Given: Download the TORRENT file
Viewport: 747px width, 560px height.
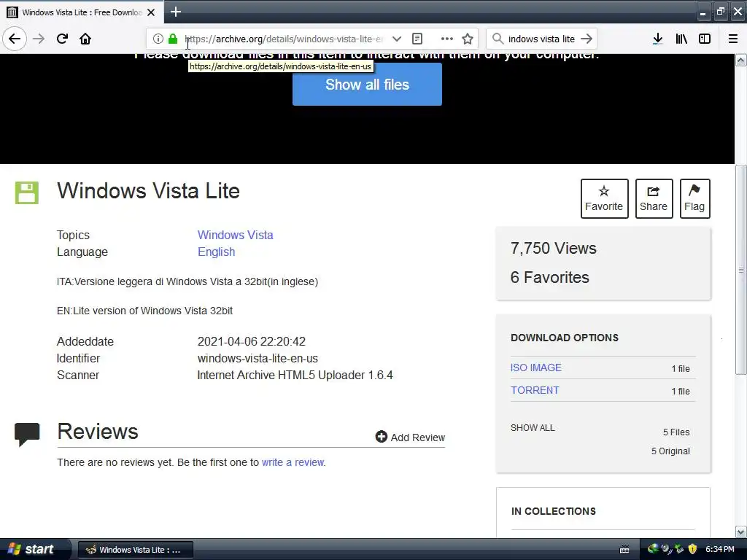Looking at the screenshot, I should (x=535, y=390).
